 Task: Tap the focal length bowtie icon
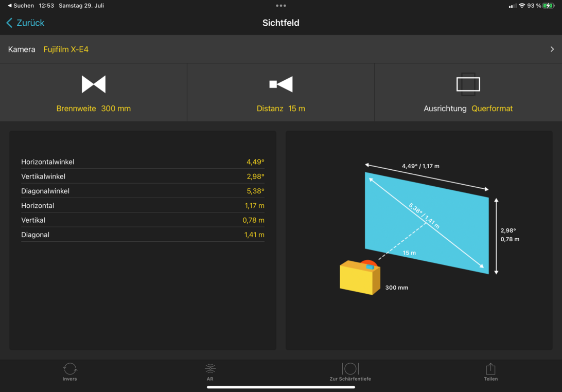coord(94,84)
